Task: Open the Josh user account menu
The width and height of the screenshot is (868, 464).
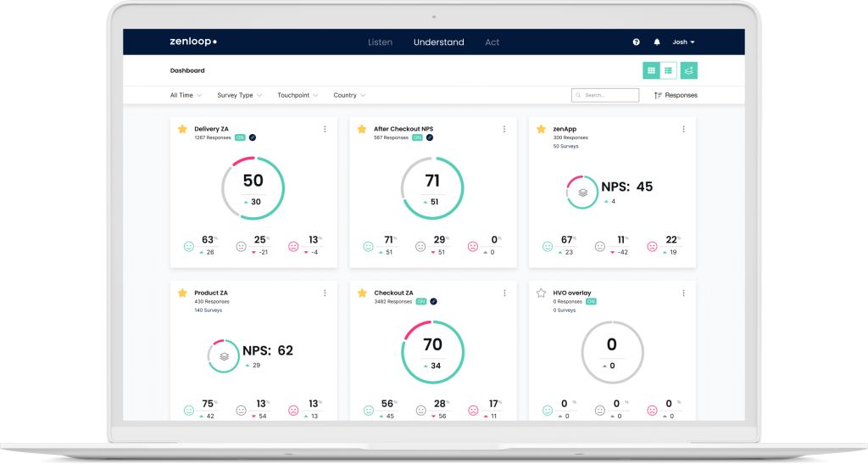Action: tap(683, 42)
